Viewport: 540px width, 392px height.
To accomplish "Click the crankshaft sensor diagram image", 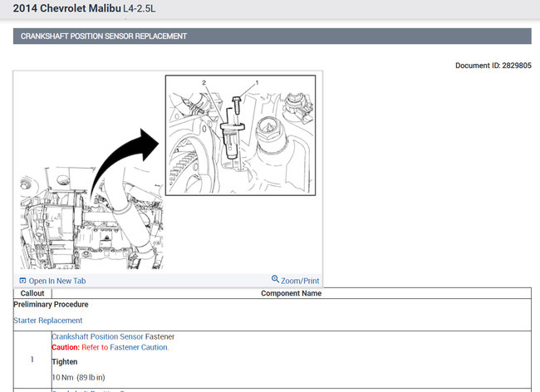I will point(168,172).
